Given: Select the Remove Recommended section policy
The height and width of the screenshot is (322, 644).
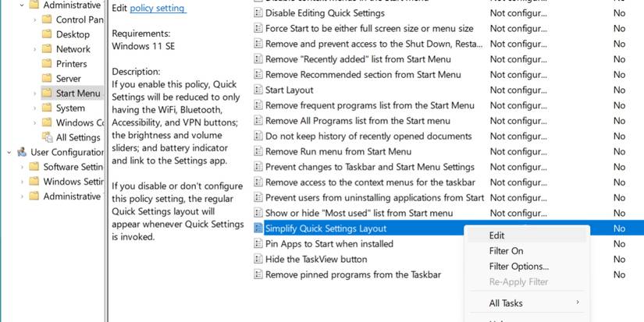Looking at the screenshot, I should coord(363,75).
